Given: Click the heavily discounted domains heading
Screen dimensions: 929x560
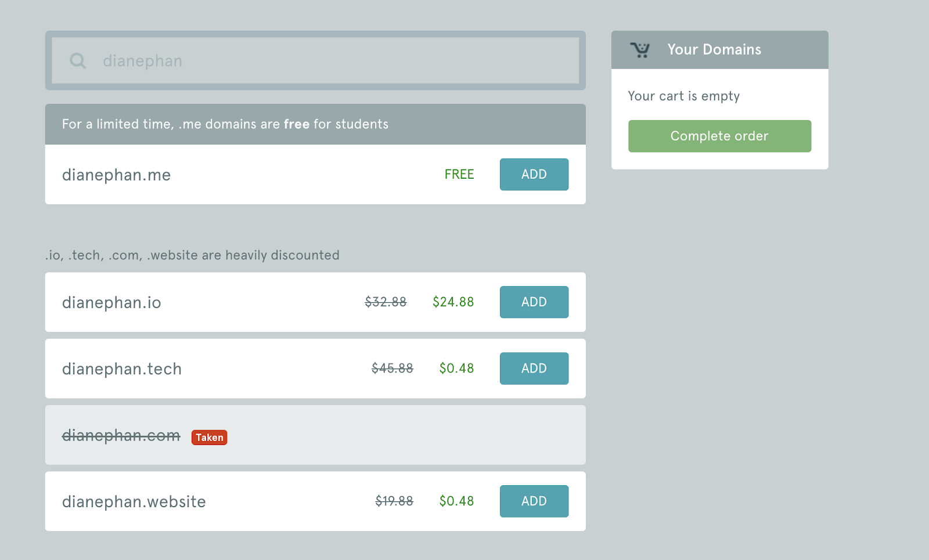Looking at the screenshot, I should pos(192,255).
